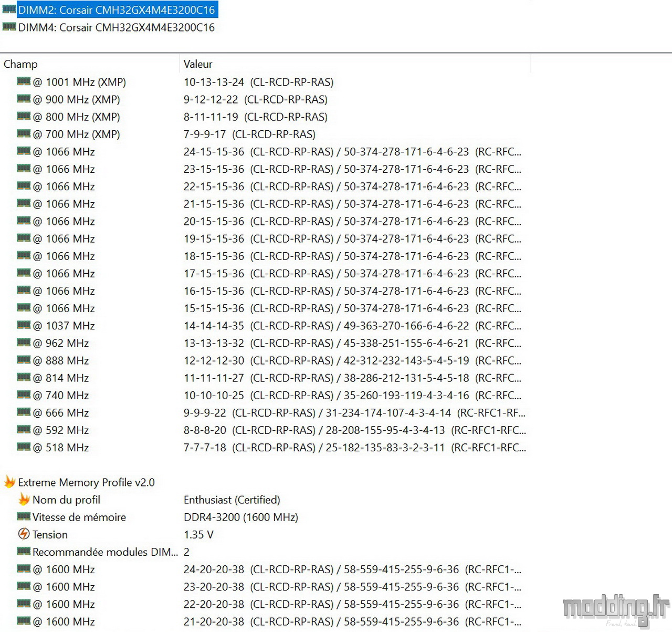The width and height of the screenshot is (672, 632).
Task: Click memory icon of the 15-15-15-36 row
Action: (x=24, y=307)
